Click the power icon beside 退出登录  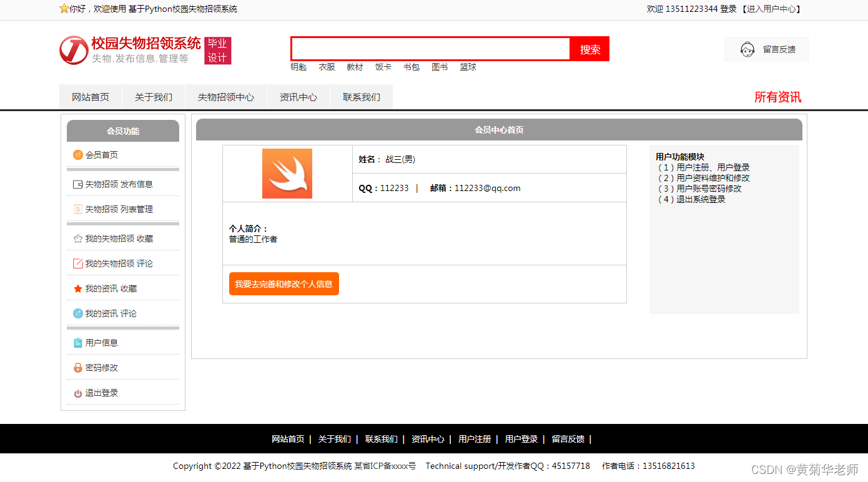point(78,392)
